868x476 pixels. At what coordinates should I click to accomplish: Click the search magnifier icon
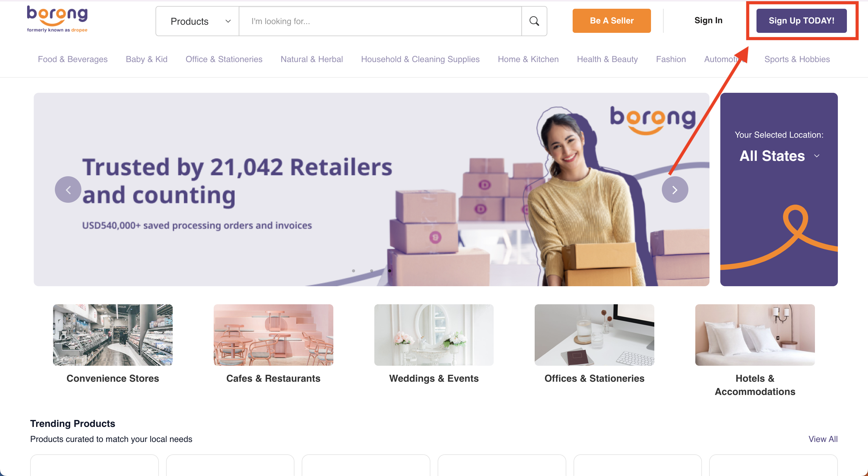(x=534, y=21)
